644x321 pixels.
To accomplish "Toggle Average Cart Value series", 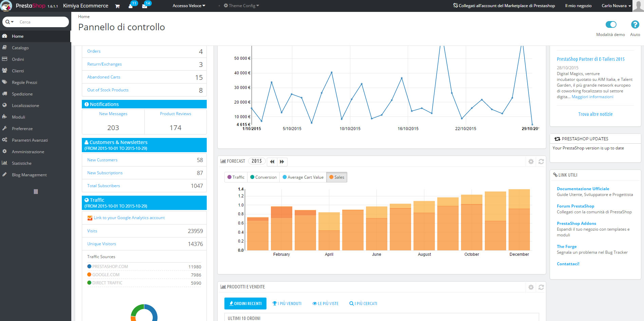I will coord(303,177).
